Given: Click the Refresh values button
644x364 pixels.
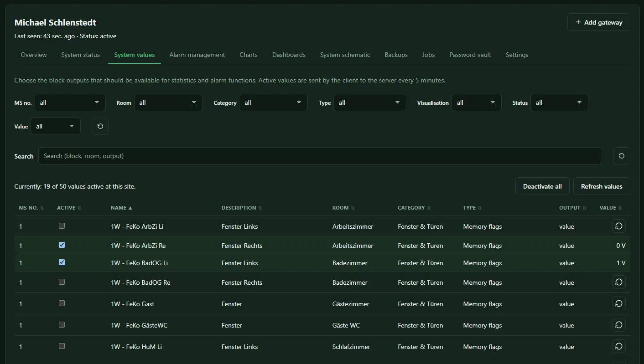Looking at the screenshot, I should pos(602,186).
